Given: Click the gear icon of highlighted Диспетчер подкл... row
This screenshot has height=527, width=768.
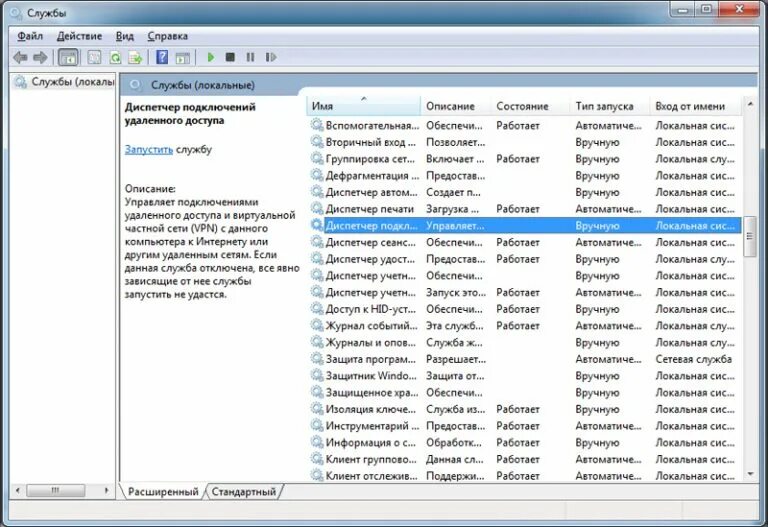Looking at the screenshot, I should [x=317, y=225].
